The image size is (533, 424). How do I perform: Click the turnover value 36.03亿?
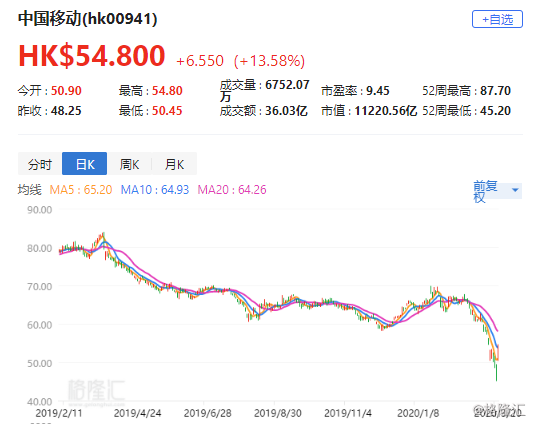(x=286, y=111)
